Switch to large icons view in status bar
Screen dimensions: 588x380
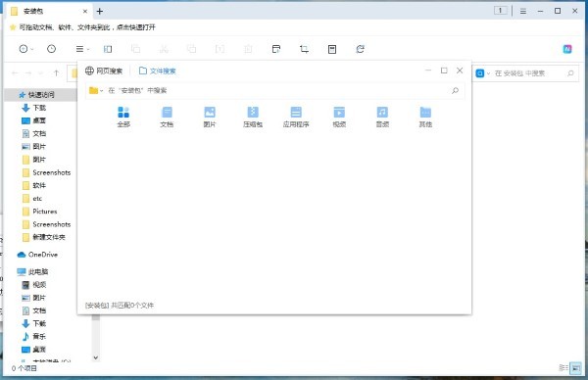(575, 368)
